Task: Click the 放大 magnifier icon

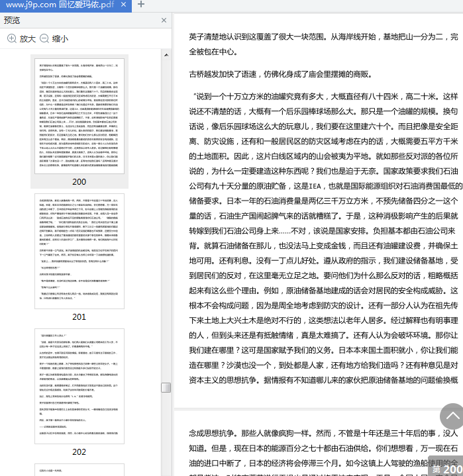Action: tap(12, 38)
